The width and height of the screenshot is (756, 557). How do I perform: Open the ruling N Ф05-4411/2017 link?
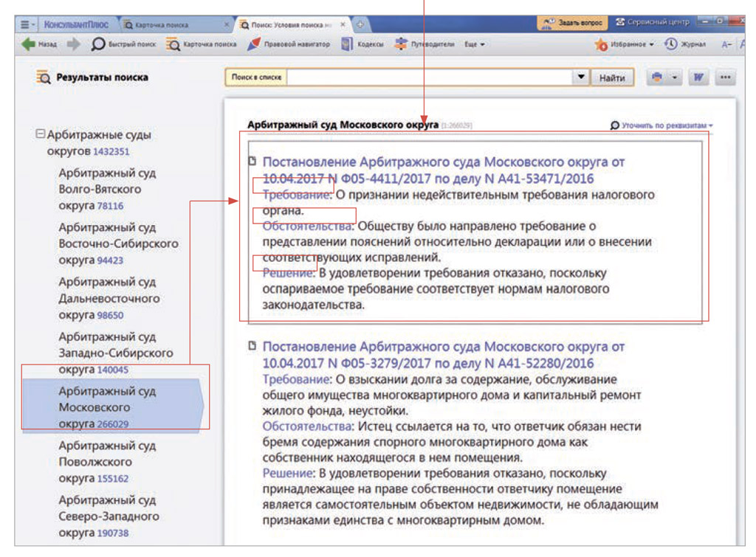pos(443,170)
